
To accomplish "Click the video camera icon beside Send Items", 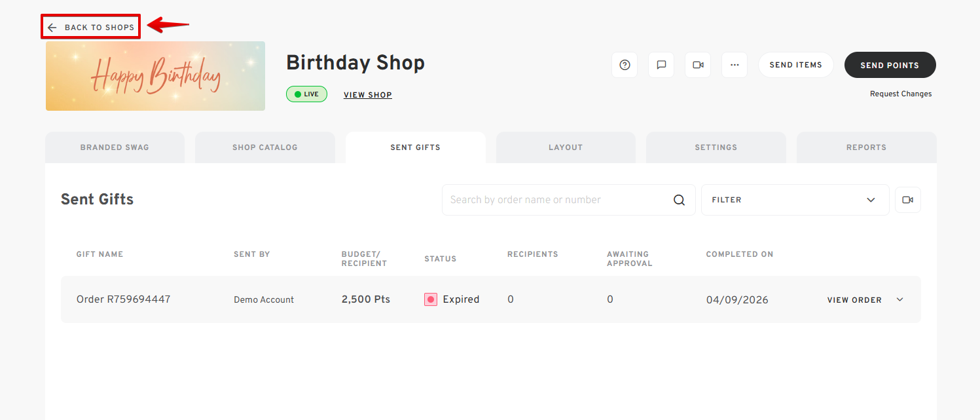I will (x=698, y=65).
